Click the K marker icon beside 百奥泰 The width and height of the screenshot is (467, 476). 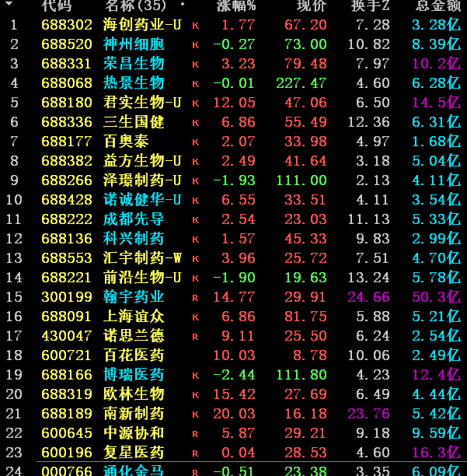coord(196,142)
